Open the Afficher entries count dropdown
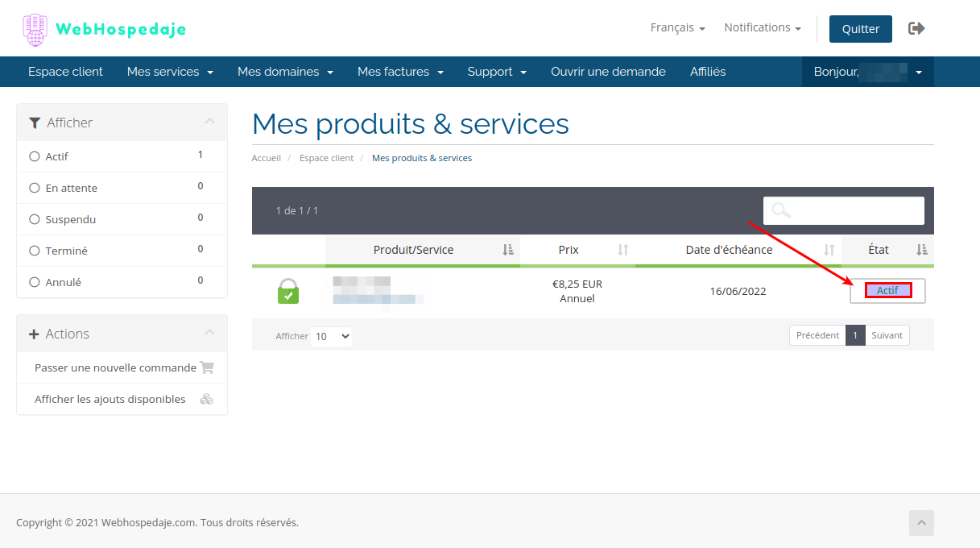 coord(332,336)
